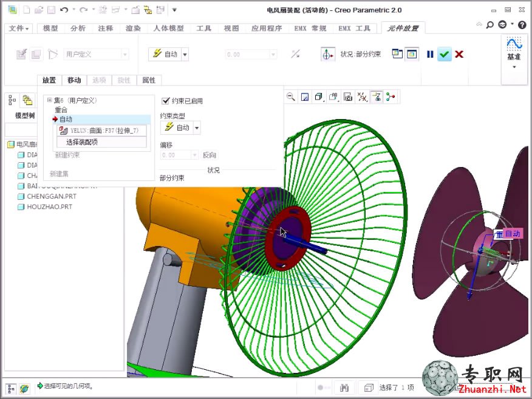Open the 放置 placement panel tab
Screen dimensions: 532x399
coord(49,80)
